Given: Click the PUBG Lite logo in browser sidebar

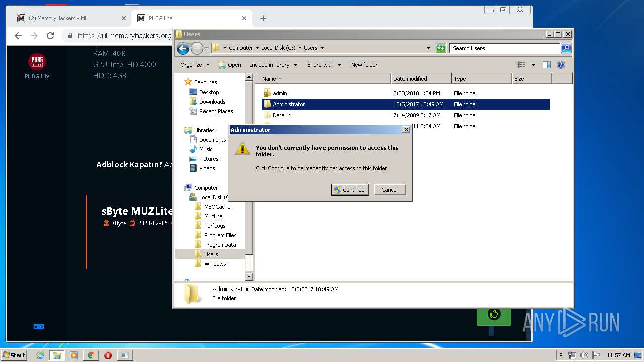Looking at the screenshot, I should pyautogui.click(x=37, y=62).
